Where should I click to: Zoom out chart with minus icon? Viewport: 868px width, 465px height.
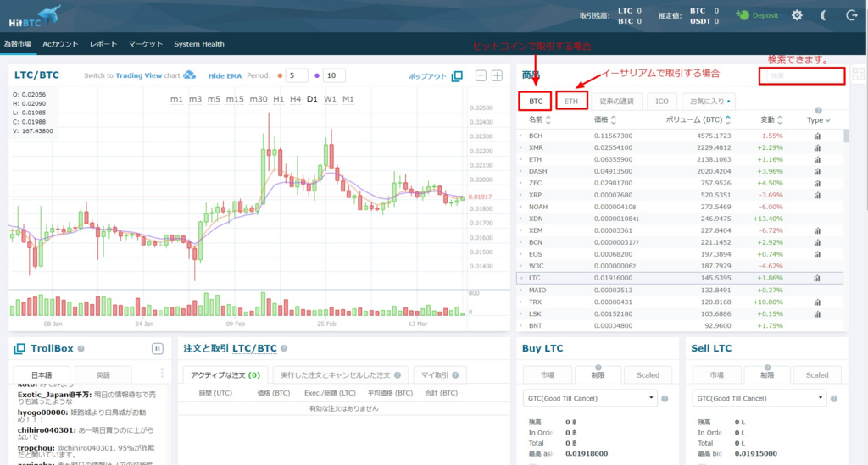481,76
